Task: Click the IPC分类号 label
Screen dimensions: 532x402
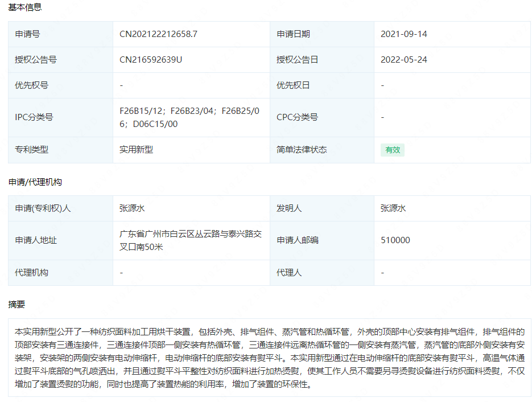Action: (x=34, y=117)
